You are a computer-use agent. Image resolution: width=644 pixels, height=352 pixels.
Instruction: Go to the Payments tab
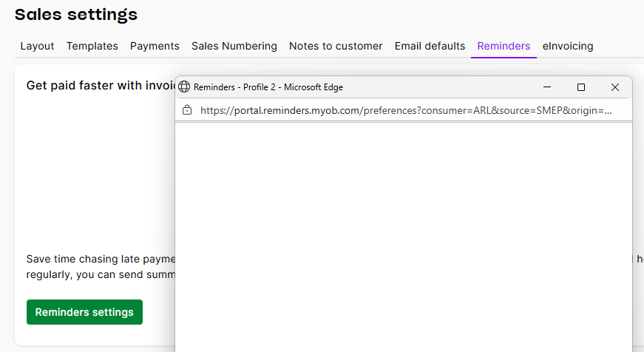point(155,46)
